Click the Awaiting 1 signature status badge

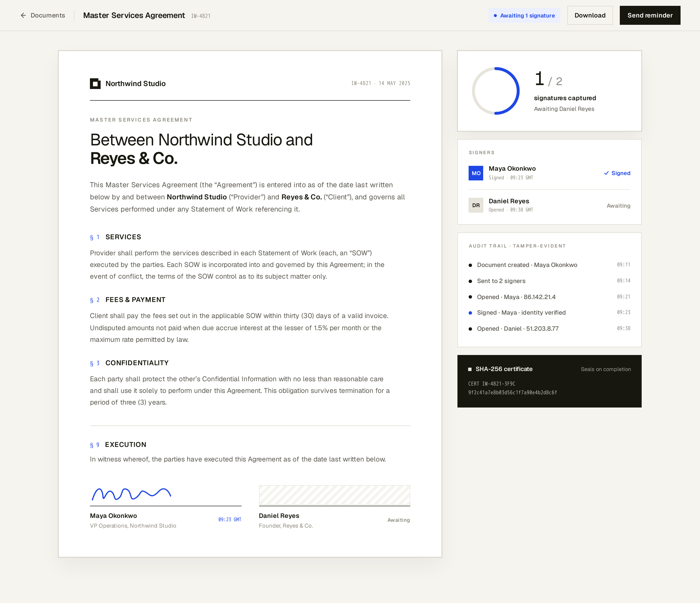tap(524, 16)
